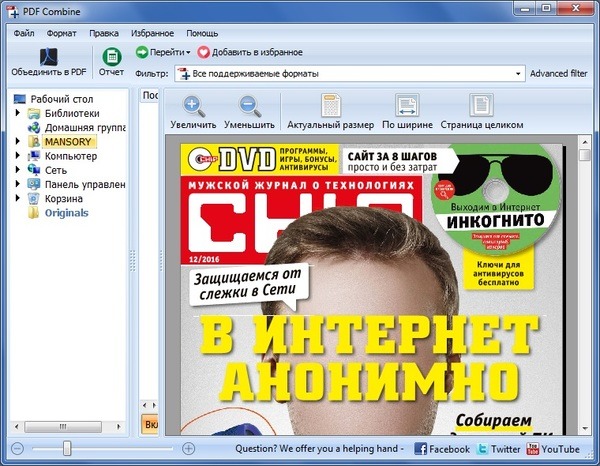This screenshot has height=466, width=600.
Task: Expand the Корзина tree node
Action: coord(18,198)
